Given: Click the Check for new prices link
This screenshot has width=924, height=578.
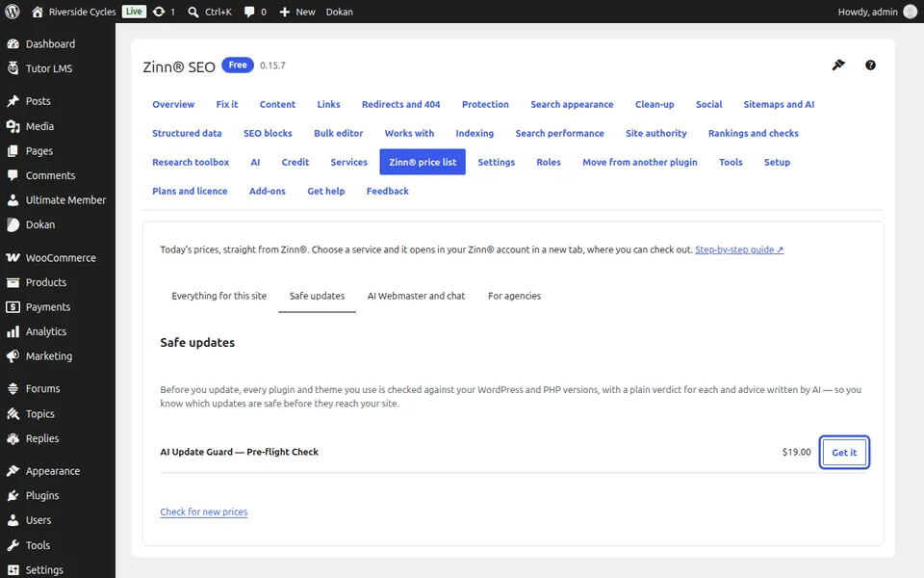Looking at the screenshot, I should (x=204, y=512).
